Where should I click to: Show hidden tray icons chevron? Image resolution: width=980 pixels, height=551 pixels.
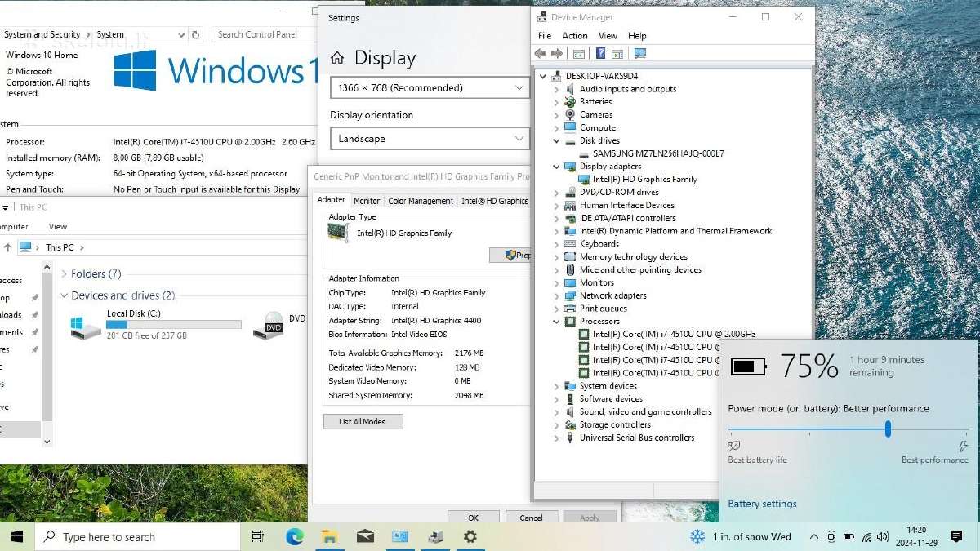click(x=813, y=537)
